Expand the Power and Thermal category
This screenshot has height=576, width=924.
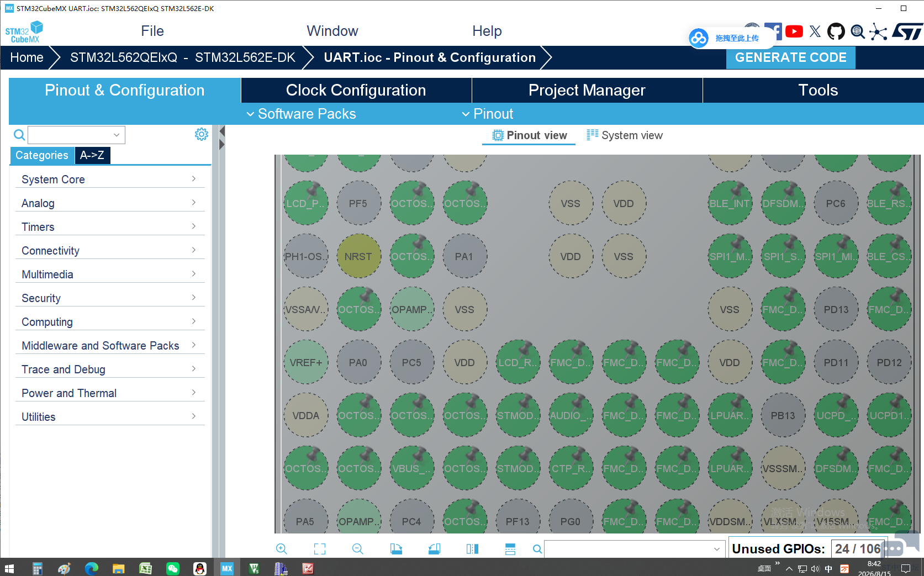(110, 393)
